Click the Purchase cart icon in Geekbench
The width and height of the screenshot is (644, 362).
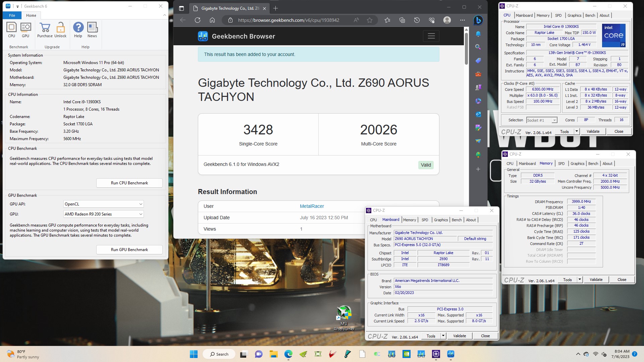pyautogui.click(x=45, y=30)
